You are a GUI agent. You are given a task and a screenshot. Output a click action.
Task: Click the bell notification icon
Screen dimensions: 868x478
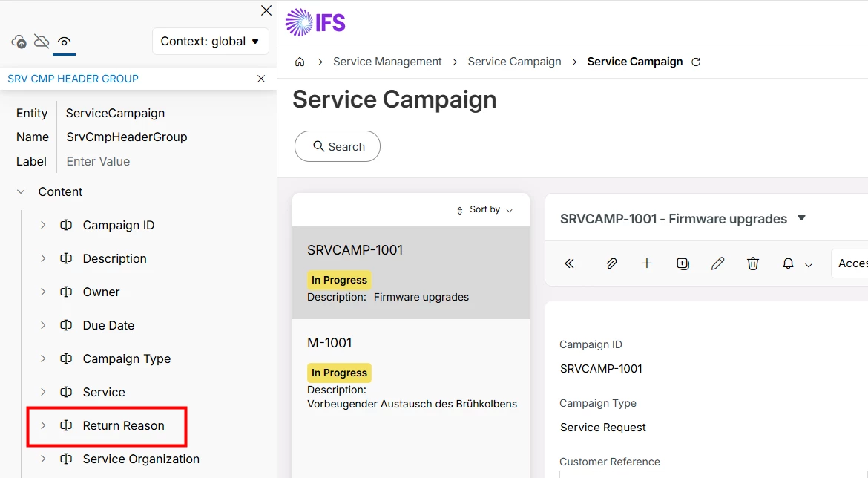(789, 263)
